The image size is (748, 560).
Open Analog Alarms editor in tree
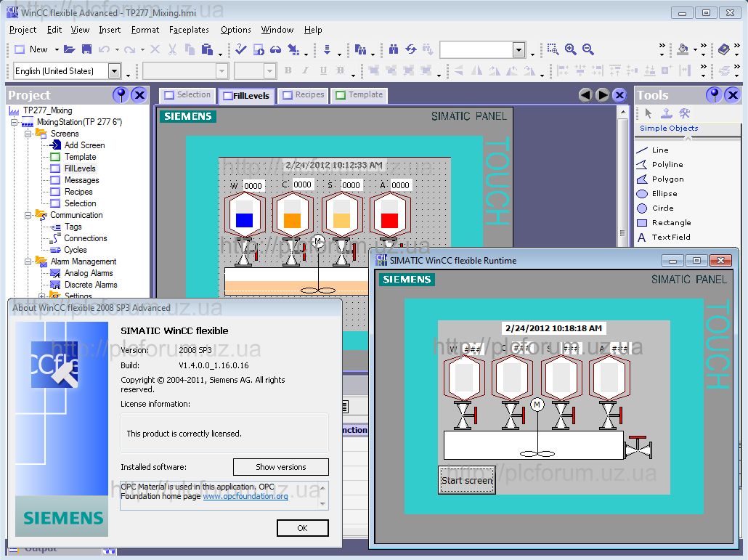pyautogui.click(x=88, y=273)
